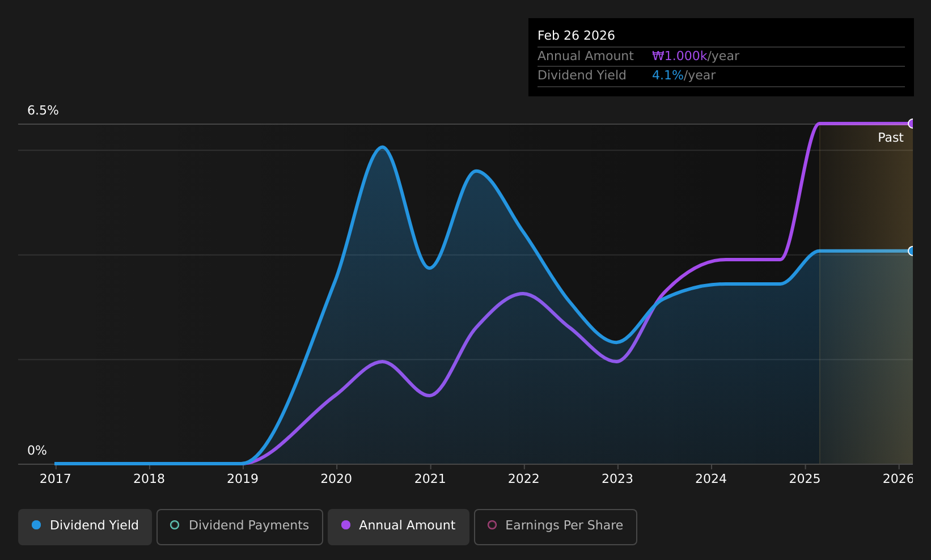Click the 4.1%/year dividend yield value
931x560 pixels.
click(x=684, y=75)
